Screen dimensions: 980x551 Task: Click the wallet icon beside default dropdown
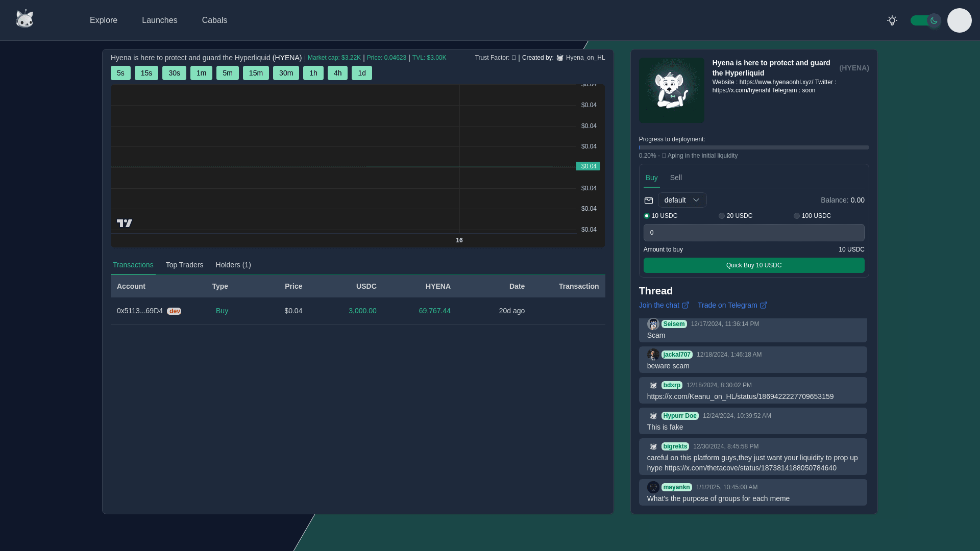(x=648, y=201)
